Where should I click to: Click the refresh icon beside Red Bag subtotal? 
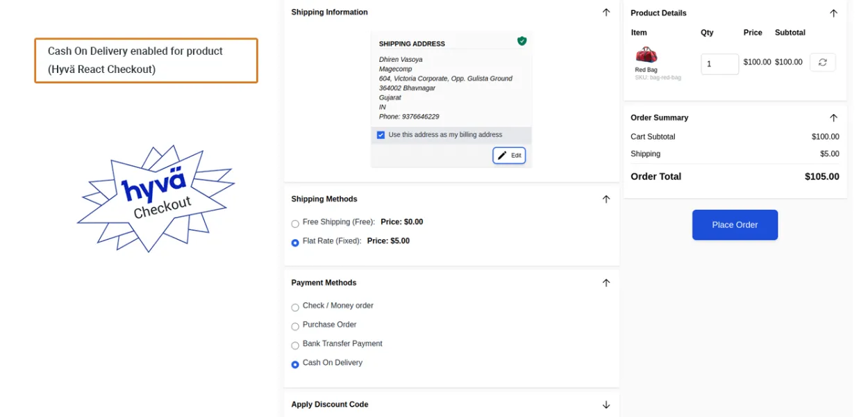point(822,63)
